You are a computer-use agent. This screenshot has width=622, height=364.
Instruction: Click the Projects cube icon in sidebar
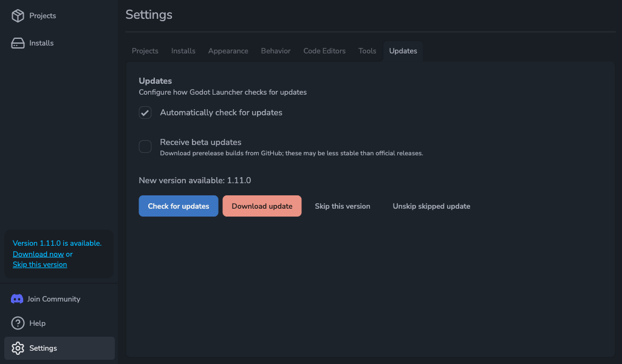click(x=18, y=16)
